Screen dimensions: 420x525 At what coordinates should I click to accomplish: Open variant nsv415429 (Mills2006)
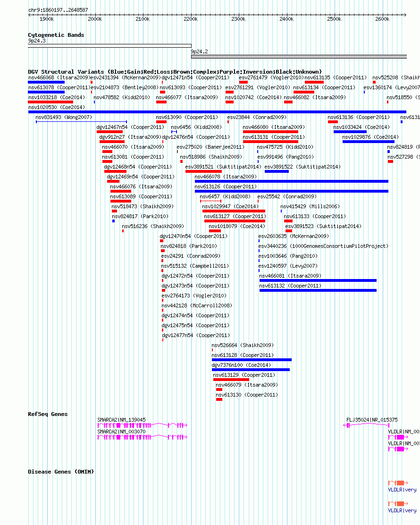click(x=310, y=207)
